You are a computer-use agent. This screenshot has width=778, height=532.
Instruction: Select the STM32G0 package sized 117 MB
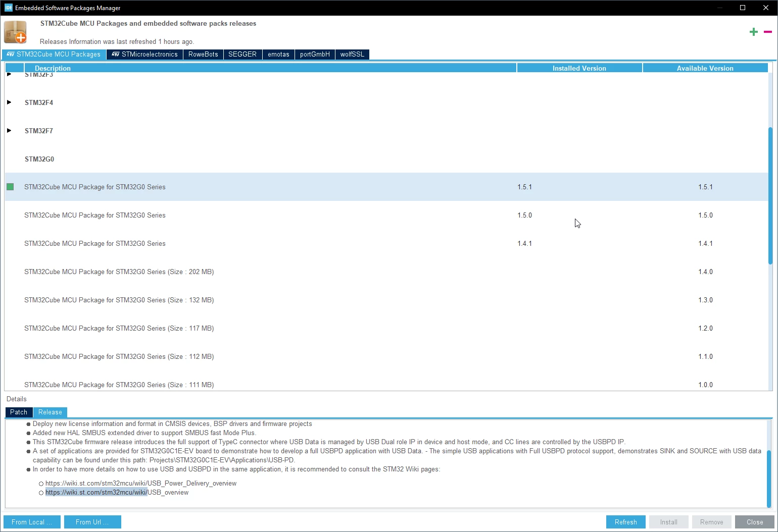(x=386, y=328)
